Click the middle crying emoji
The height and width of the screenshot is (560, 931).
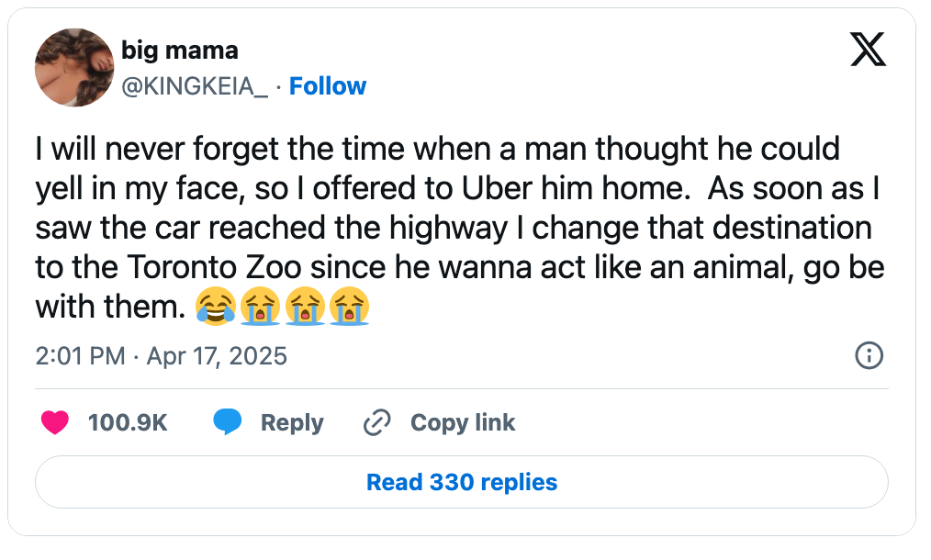307,307
